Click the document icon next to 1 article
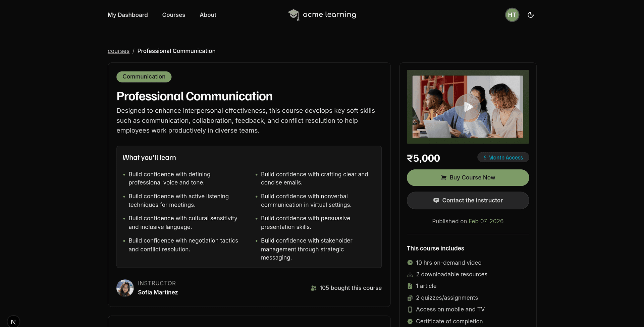The image size is (644, 327). (410, 286)
